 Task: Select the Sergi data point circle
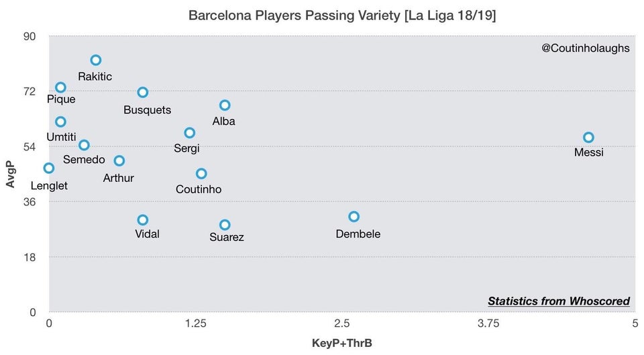189,133
